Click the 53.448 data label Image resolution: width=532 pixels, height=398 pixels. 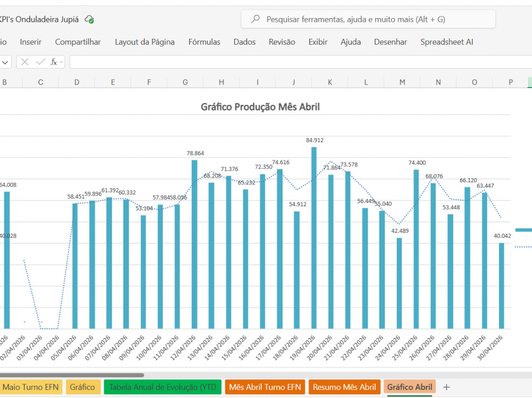pos(451,207)
